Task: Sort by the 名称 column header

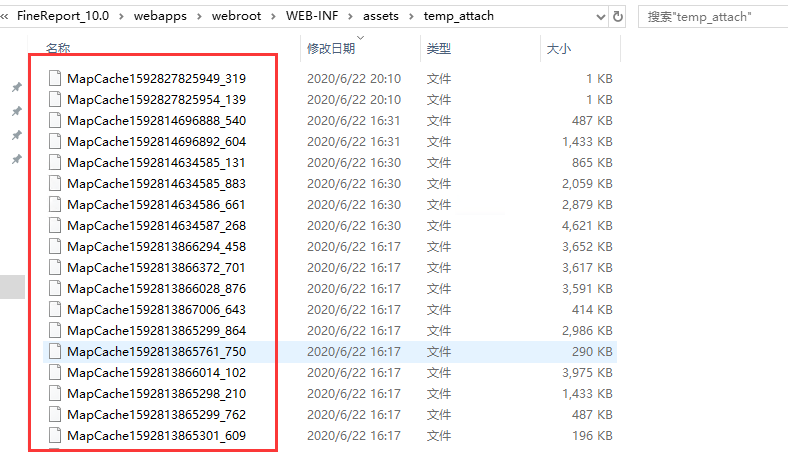Action: [58, 48]
